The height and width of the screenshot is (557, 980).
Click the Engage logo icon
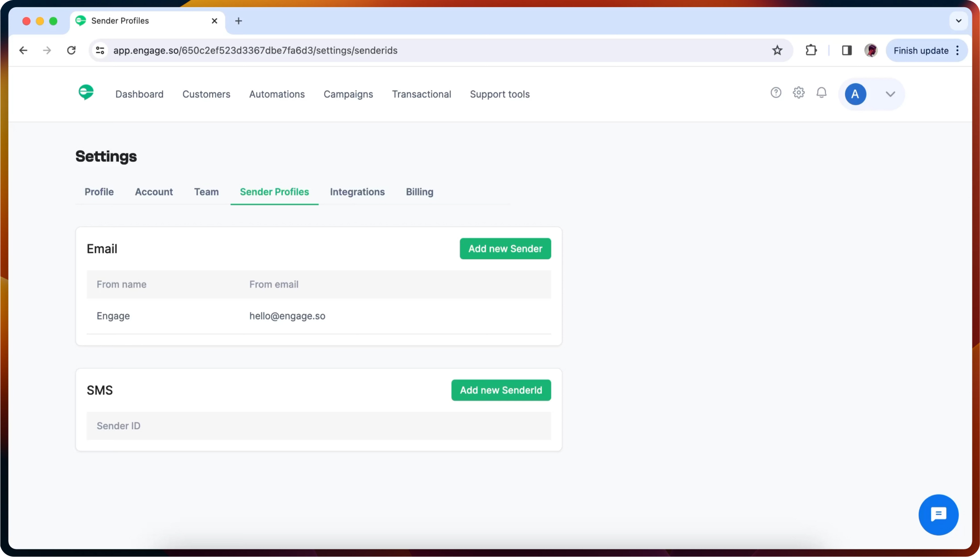coord(86,93)
